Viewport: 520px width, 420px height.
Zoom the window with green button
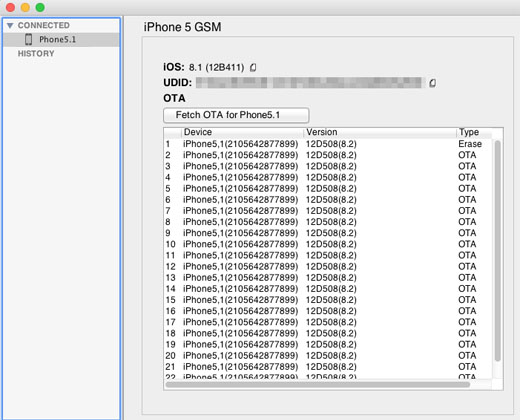(40, 7)
